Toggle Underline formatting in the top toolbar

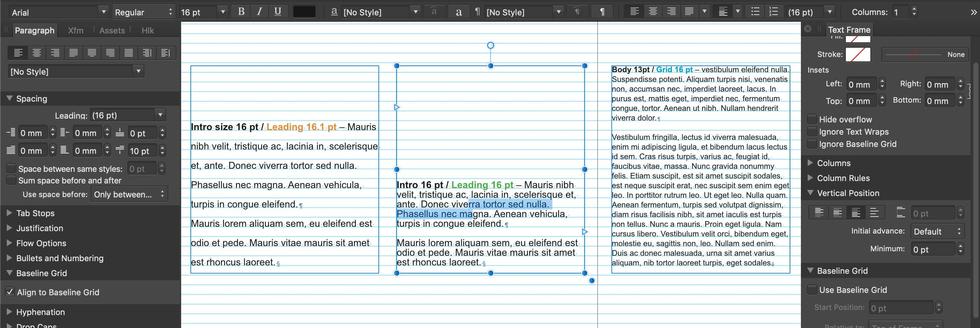(278, 12)
